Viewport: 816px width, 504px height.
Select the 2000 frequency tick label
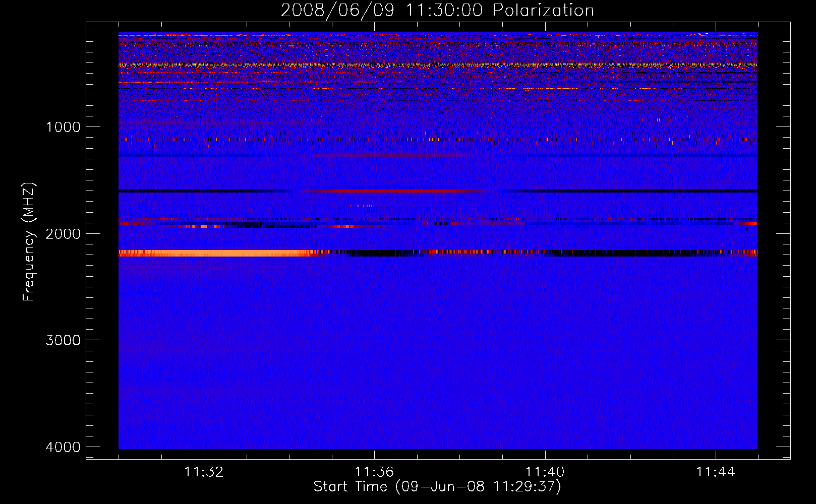point(63,233)
